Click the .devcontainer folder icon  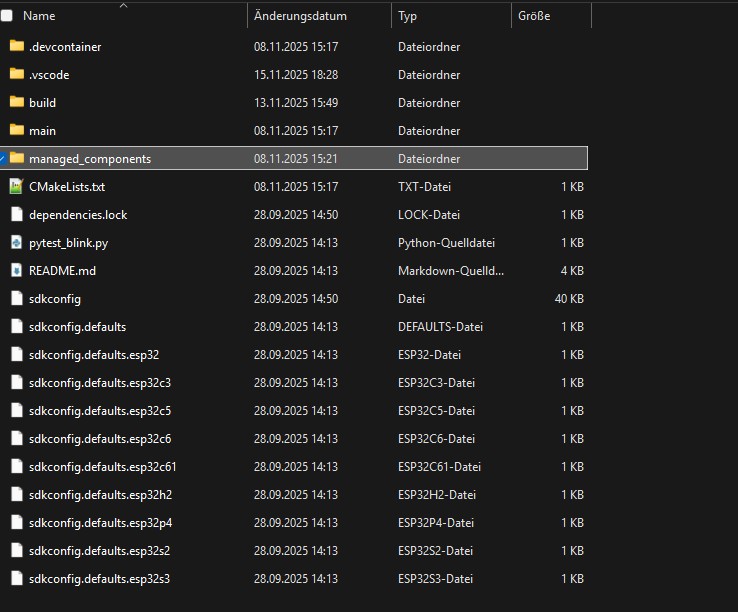(16, 46)
